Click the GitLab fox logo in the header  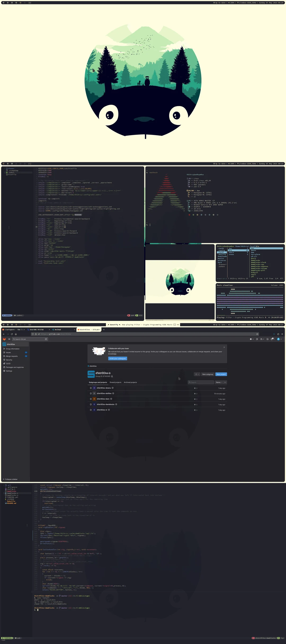click(x=4, y=339)
